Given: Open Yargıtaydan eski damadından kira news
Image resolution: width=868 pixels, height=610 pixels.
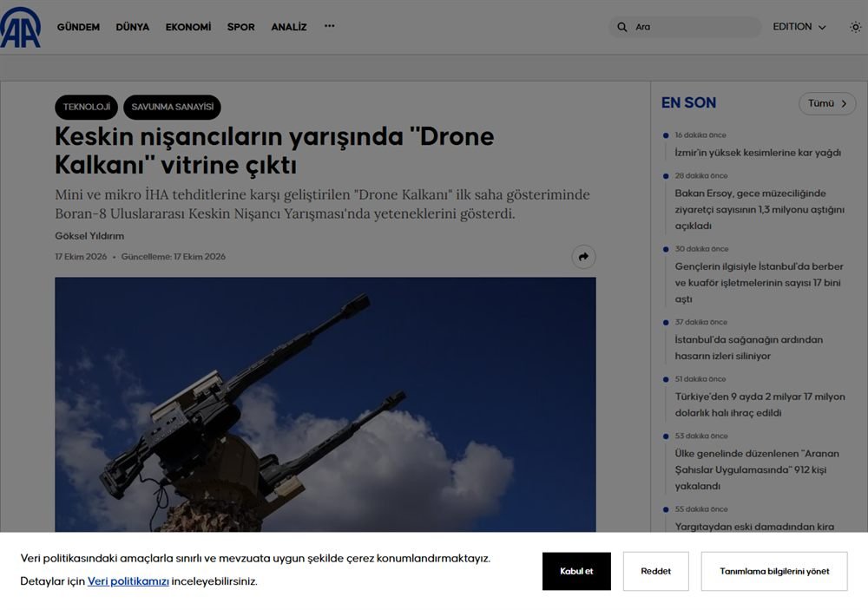Looking at the screenshot, I should [754, 527].
